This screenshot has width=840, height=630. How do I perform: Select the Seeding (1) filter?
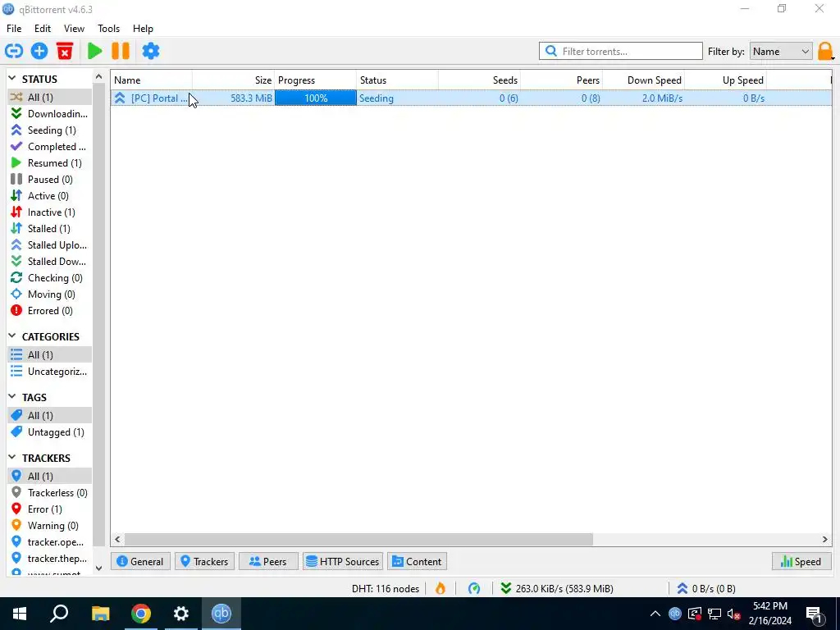pos(49,130)
